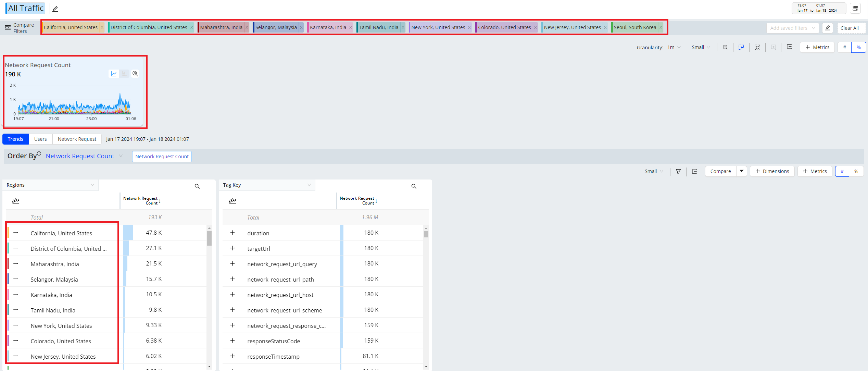Click the + Dimensions button
The height and width of the screenshot is (371, 868).
tap(772, 171)
